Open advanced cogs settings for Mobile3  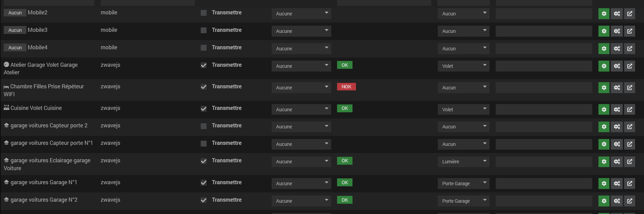[617, 31]
